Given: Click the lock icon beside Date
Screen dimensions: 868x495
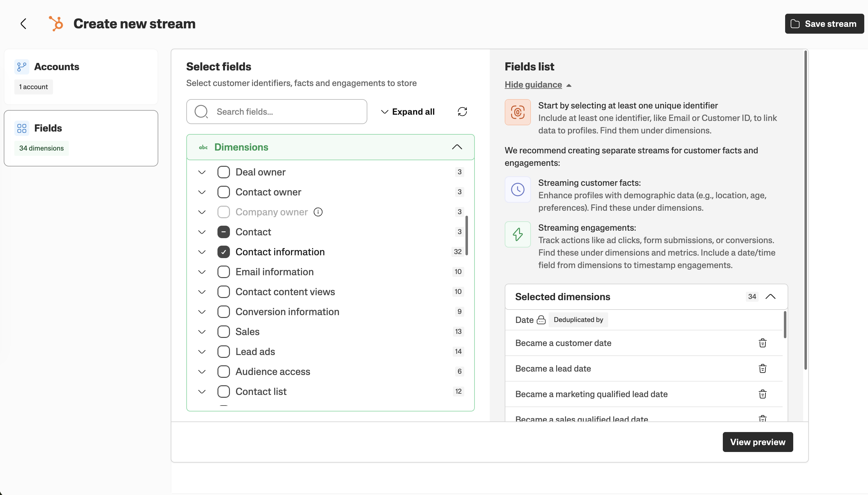Looking at the screenshot, I should pyautogui.click(x=541, y=320).
